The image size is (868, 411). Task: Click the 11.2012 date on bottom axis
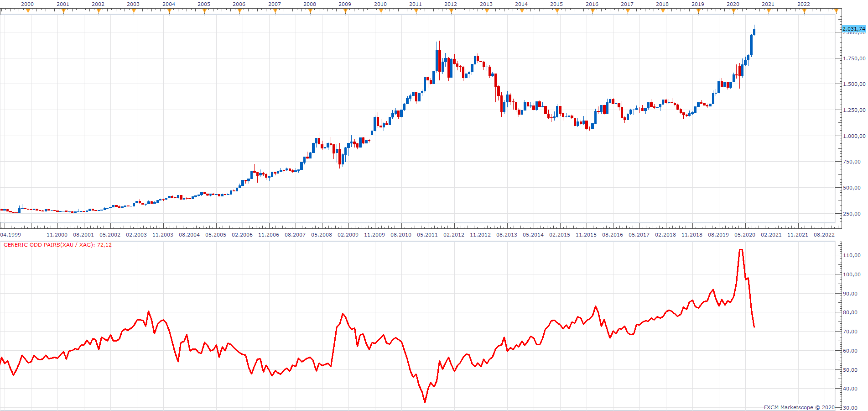[480, 235]
